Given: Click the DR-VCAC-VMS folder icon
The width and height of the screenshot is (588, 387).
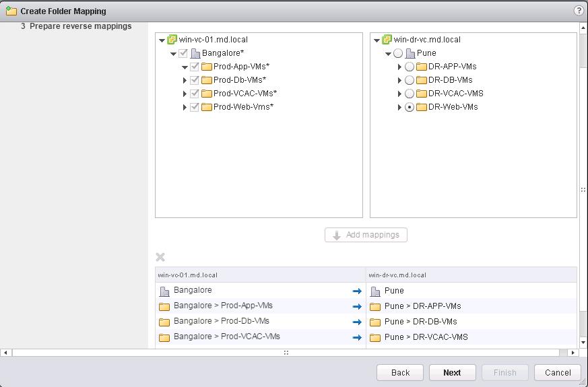Looking at the screenshot, I should pos(422,94).
